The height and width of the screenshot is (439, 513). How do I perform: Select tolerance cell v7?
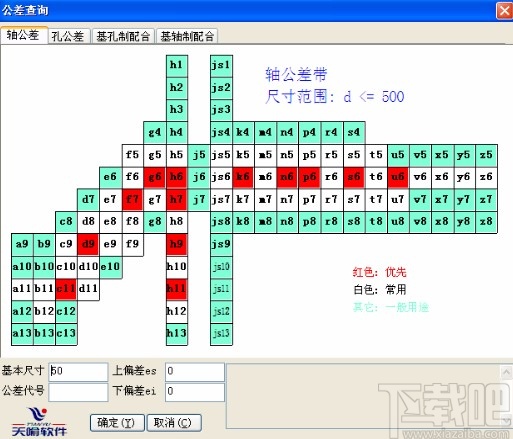tap(420, 200)
